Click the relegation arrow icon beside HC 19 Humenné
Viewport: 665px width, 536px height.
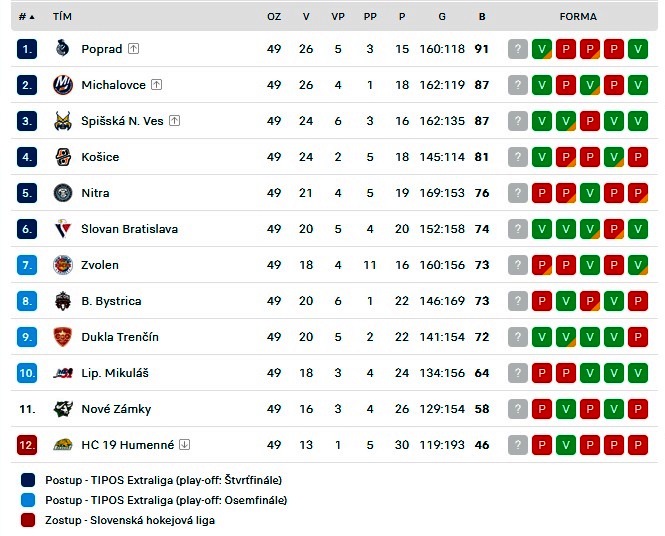click(184, 445)
